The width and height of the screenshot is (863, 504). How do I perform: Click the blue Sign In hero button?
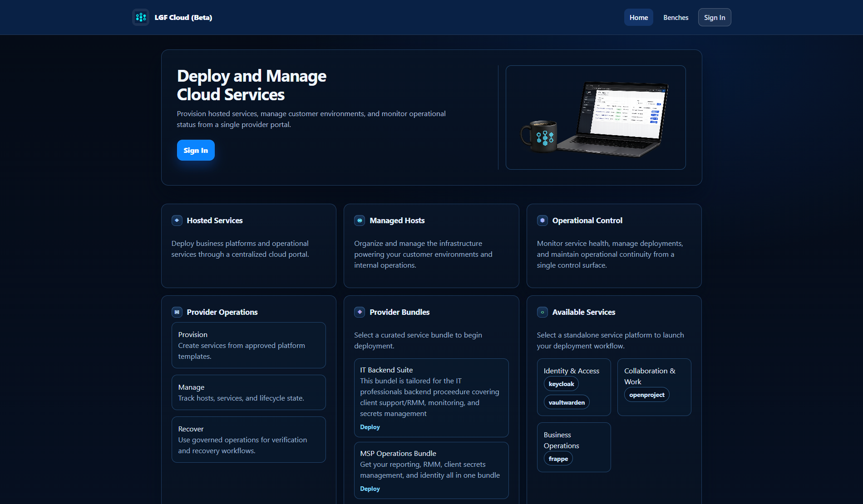196,150
